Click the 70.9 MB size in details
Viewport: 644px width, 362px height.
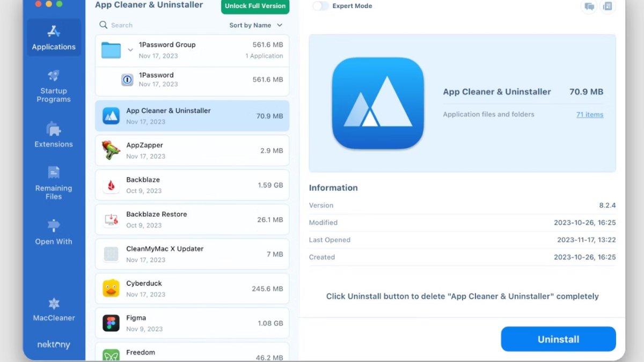[587, 92]
